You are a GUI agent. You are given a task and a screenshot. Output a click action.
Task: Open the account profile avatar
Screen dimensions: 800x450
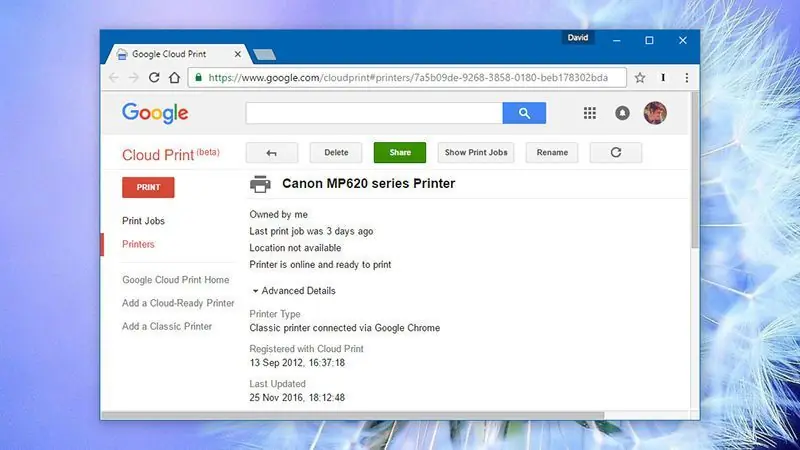pyautogui.click(x=655, y=113)
